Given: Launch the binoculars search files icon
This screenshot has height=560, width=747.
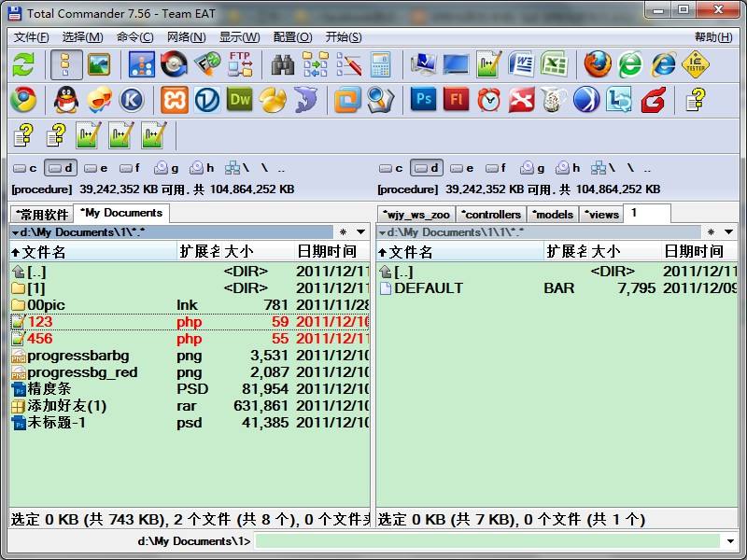Looking at the screenshot, I should (x=283, y=64).
